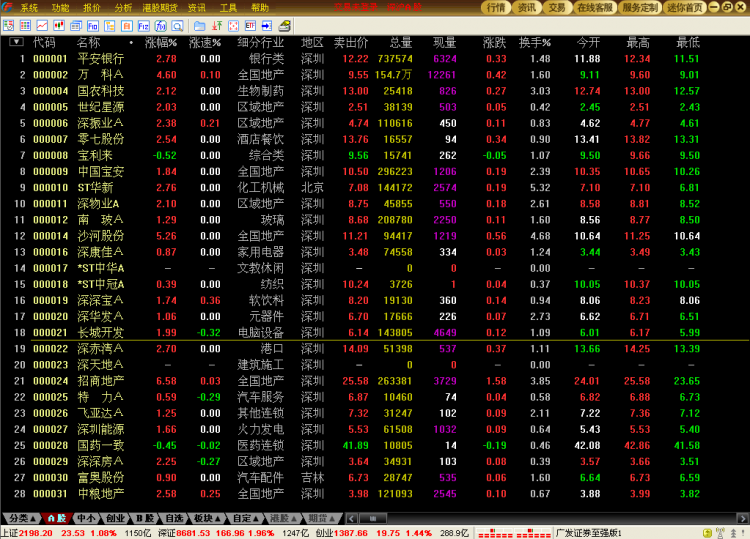Image resolution: width=750 pixels, height=539 pixels.
Task: Click the 服务定制 button
Action: [x=640, y=7]
